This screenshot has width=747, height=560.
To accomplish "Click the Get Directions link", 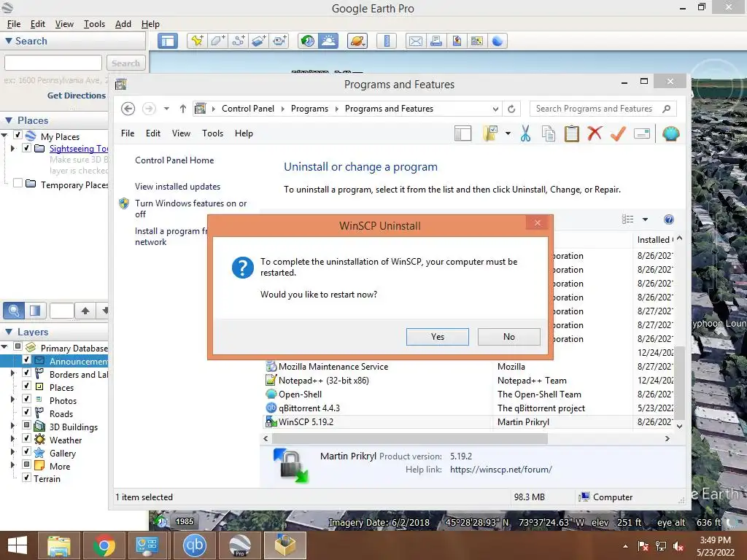I will (76, 96).
